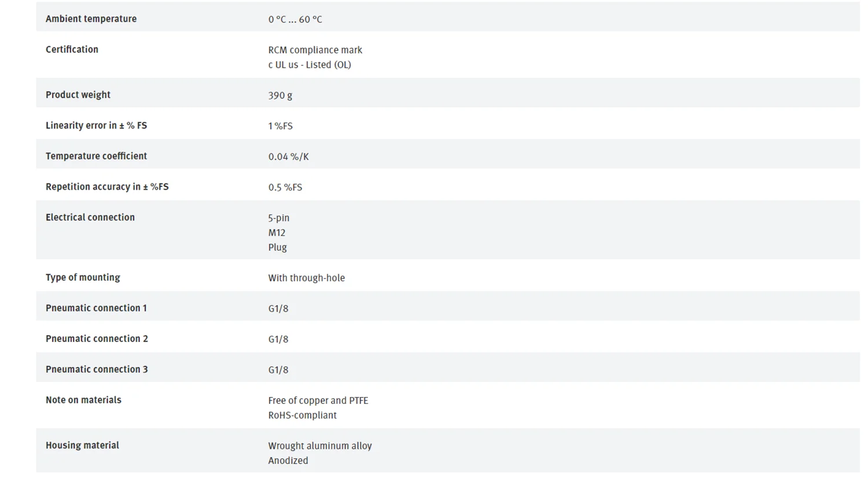Select the Product weight label
Viewport: 868px width, 489px height.
pos(78,94)
